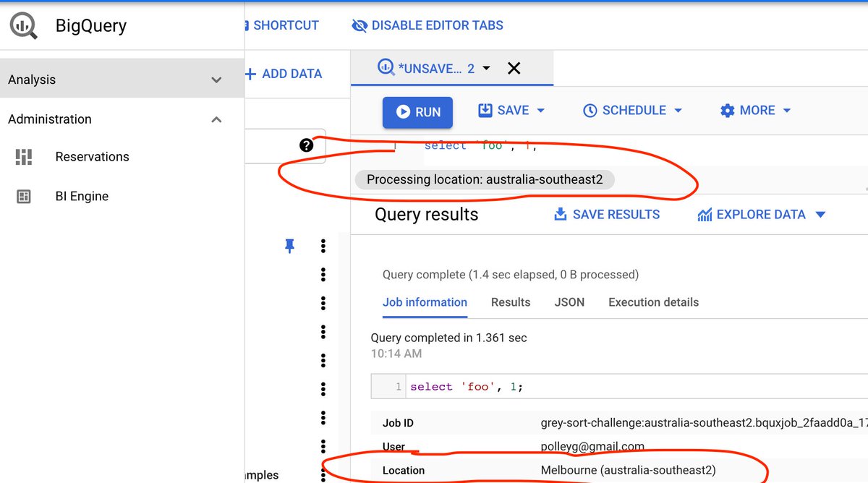Click the user email polleyg@gmail.com
This screenshot has width=868, height=483.
(592, 447)
